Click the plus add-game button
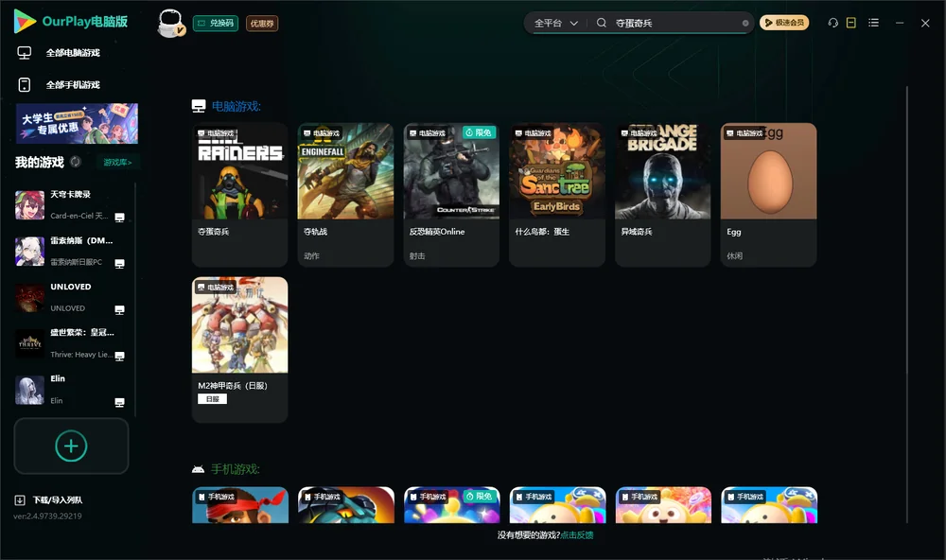Screen dimensions: 946x560 71,446
